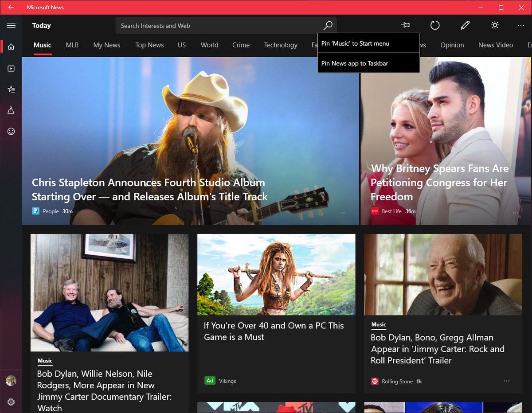Screen dimensions: 532x413
Task: Click the Pin toolbar icon
Action: point(405,25)
